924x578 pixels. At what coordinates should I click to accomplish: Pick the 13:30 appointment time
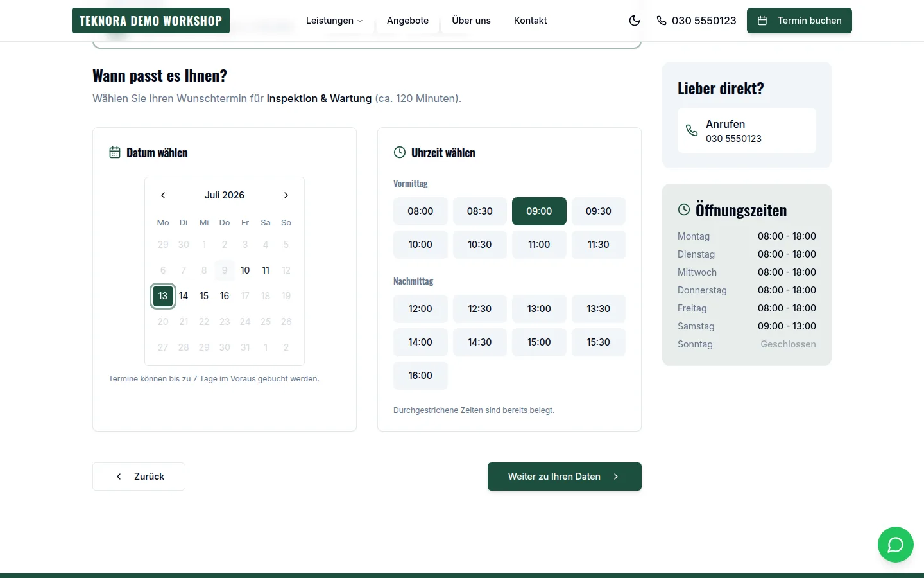(599, 309)
